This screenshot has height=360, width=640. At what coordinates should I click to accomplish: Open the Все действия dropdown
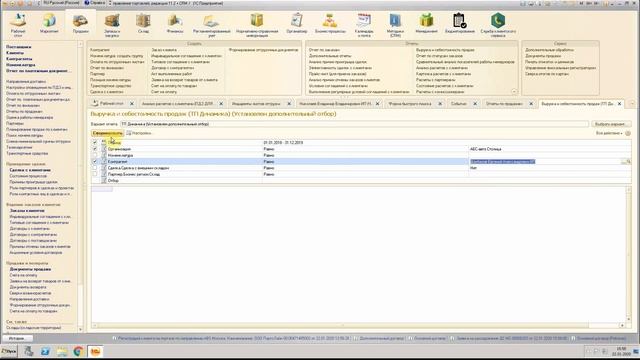pos(609,133)
